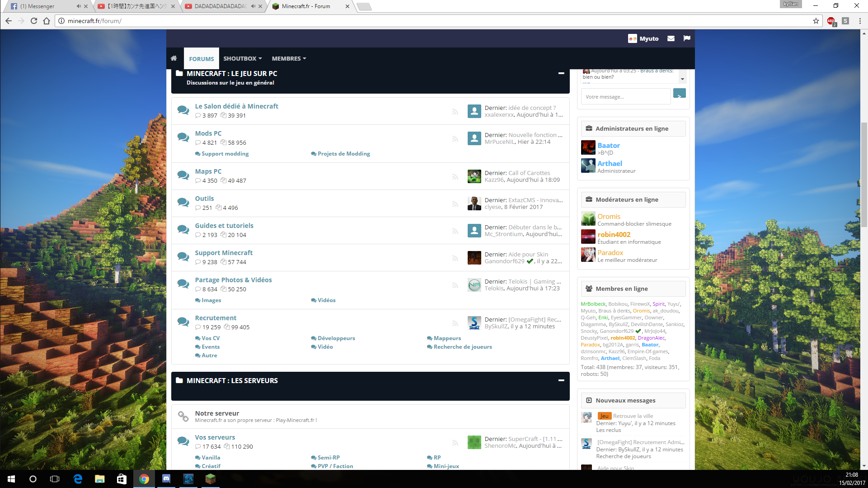
Task: View moderator Oromis's profile
Action: click(x=609, y=217)
